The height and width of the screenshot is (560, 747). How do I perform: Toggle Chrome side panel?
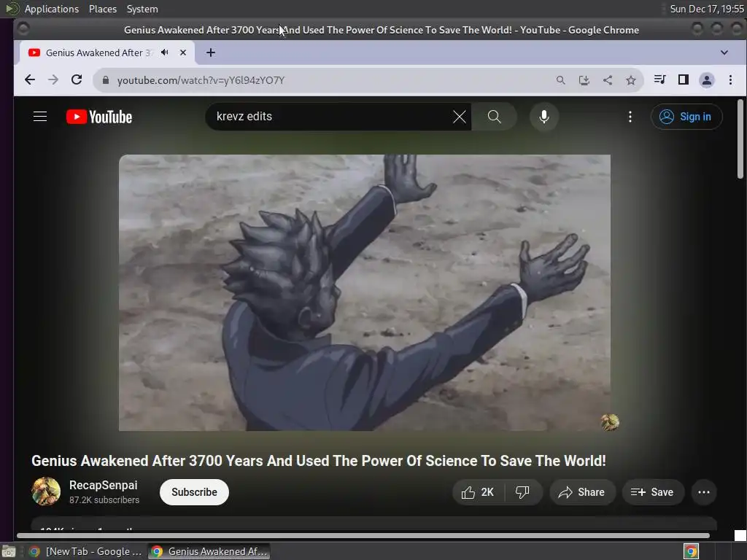[683, 79]
